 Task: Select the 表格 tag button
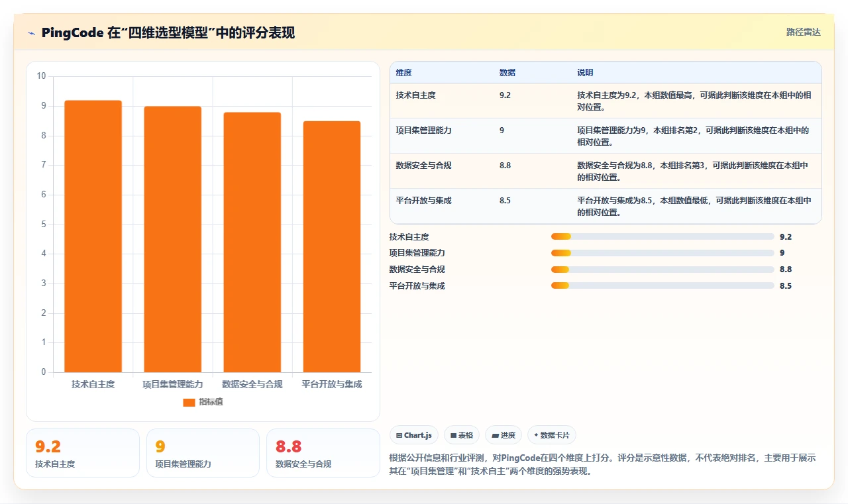coord(462,435)
